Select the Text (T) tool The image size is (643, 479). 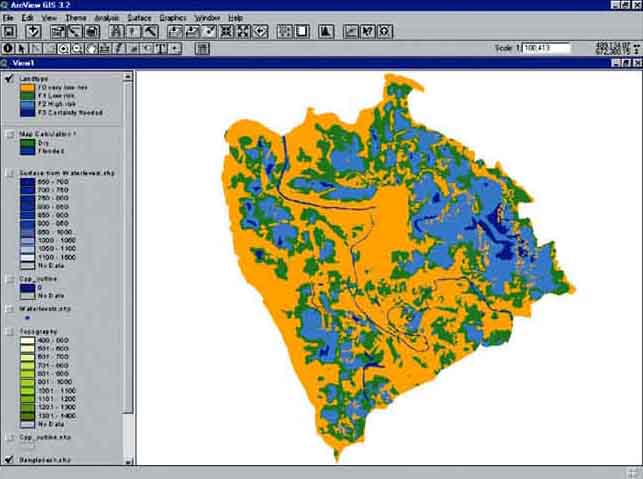pos(159,47)
